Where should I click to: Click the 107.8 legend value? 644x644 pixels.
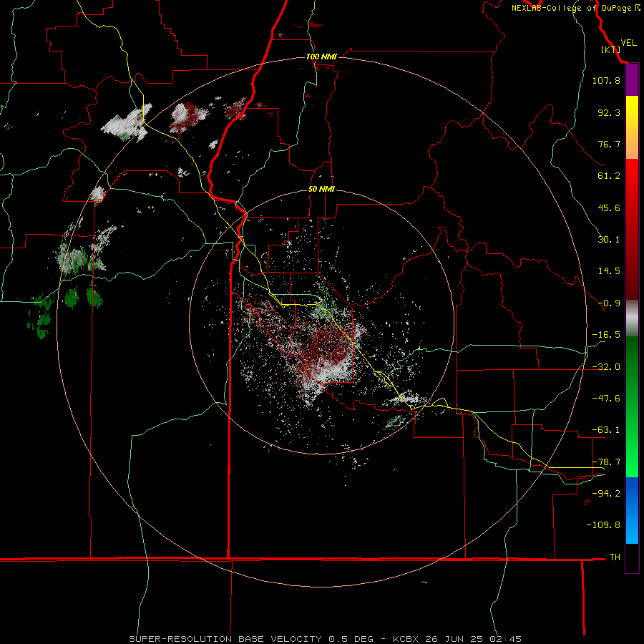point(606,80)
